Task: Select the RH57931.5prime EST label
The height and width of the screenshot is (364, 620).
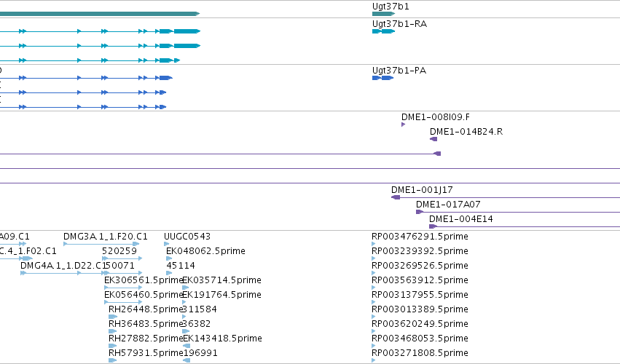Action: point(146,353)
